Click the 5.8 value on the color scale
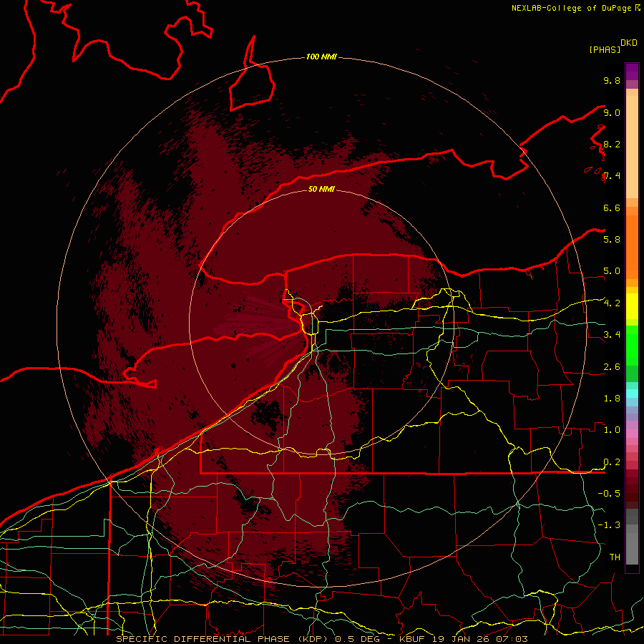Viewport: 644px width, 644px height. pyautogui.click(x=612, y=239)
